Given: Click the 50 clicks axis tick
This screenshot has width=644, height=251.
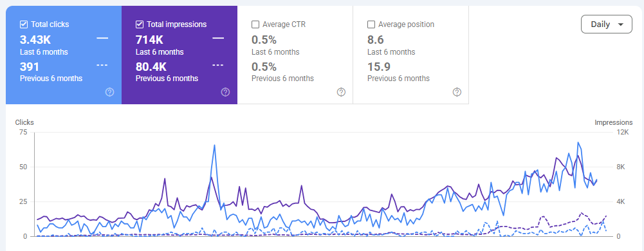Looking at the screenshot, I should point(23,167).
